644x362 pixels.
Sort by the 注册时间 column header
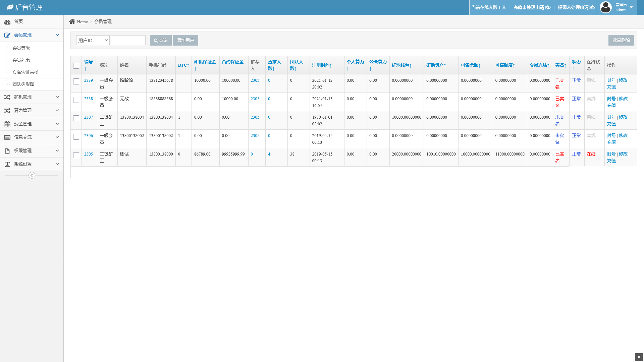click(322, 65)
